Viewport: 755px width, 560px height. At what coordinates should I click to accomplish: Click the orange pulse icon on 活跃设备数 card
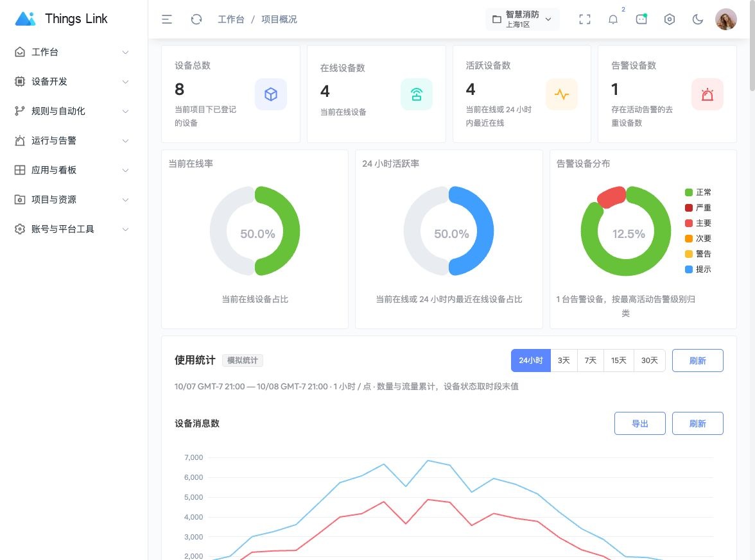coord(561,94)
